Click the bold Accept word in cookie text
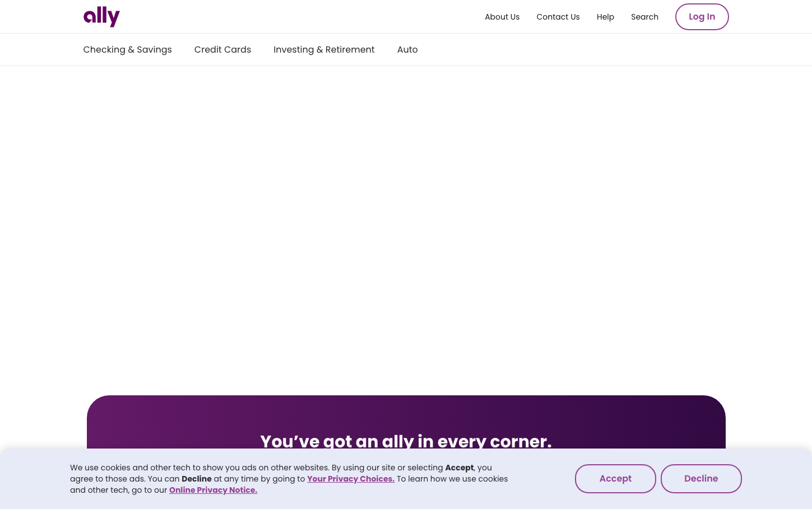The image size is (812, 509). [x=459, y=468]
